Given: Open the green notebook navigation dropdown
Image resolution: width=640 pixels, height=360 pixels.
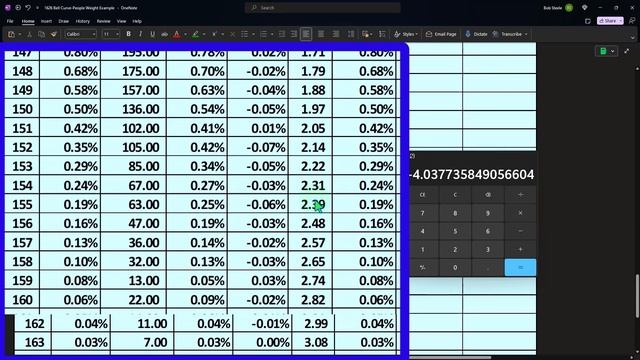Looking at the screenshot, I should tap(607, 51).
